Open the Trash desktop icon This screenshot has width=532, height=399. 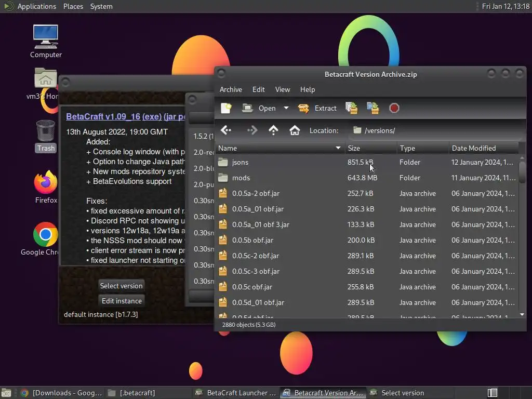coord(46,136)
